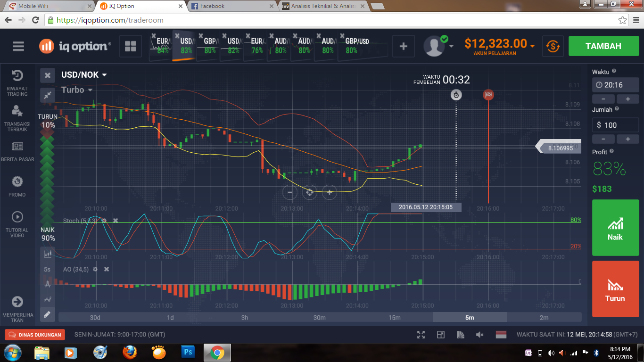Open the Promo section
The width and height of the screenshot is (644, 362).
coord(17,187)
